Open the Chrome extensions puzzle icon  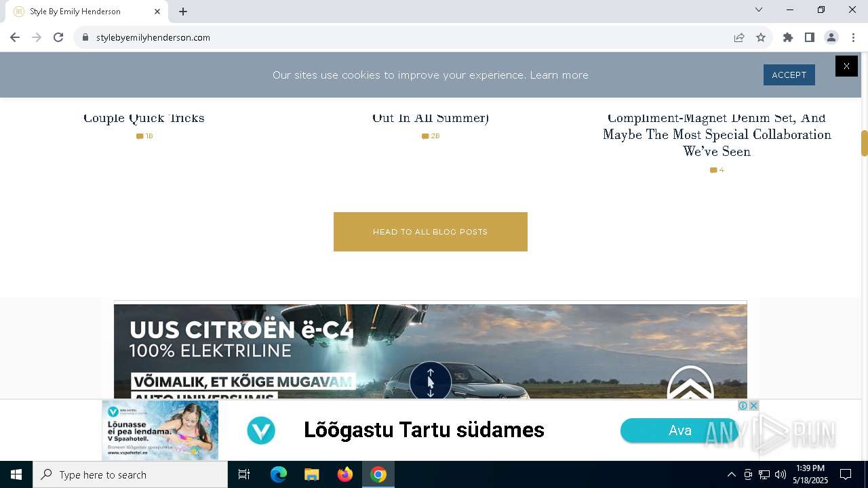(x=788, y=37)
